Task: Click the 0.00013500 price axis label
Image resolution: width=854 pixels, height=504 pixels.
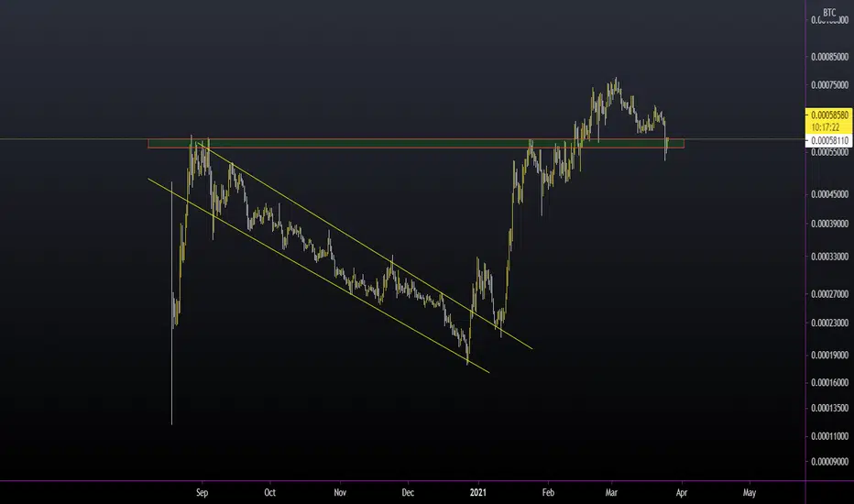Action: click(x=829, y=408)
